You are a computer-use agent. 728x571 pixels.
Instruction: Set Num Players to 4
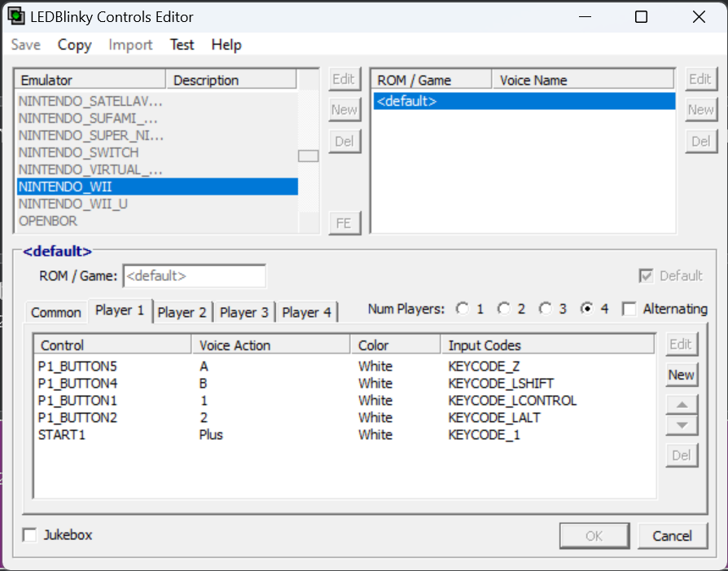587,309
